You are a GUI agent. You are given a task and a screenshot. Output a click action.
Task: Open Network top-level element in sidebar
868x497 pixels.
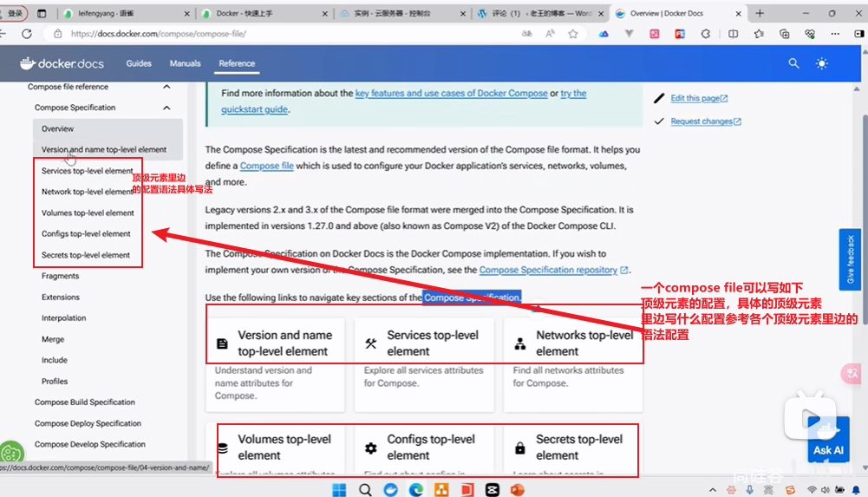pos(88,192)
